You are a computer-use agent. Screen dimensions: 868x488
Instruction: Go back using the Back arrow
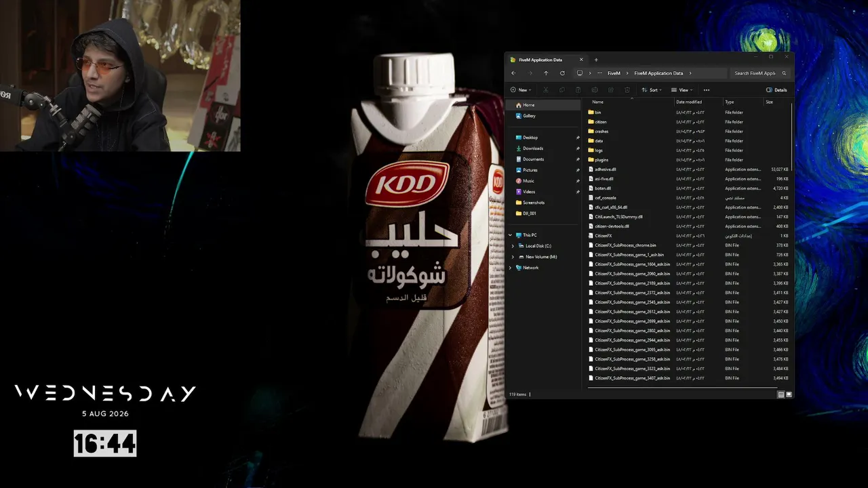coord(513,73)
